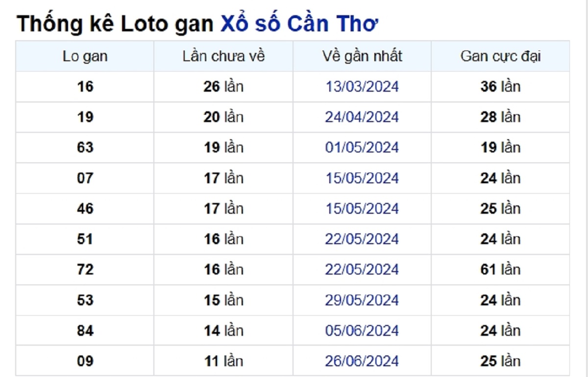
Task: Select lo gan number 72 cell
Action: tap(85, 270)
